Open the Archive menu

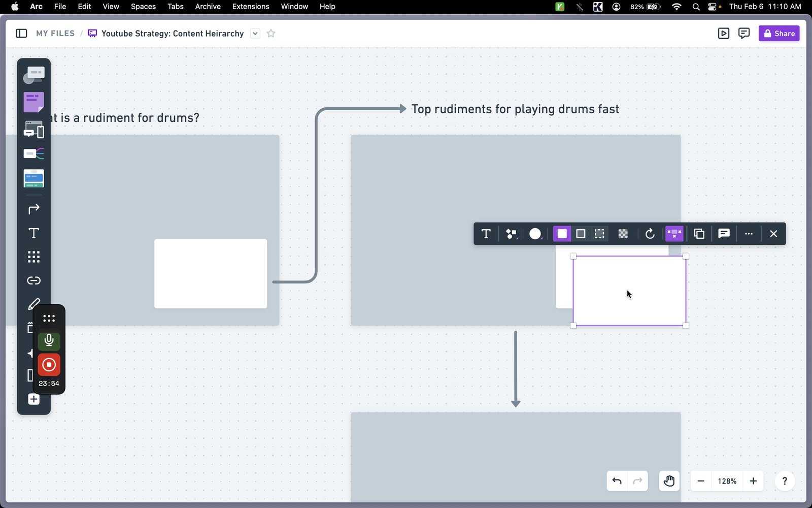click(208, 7)
